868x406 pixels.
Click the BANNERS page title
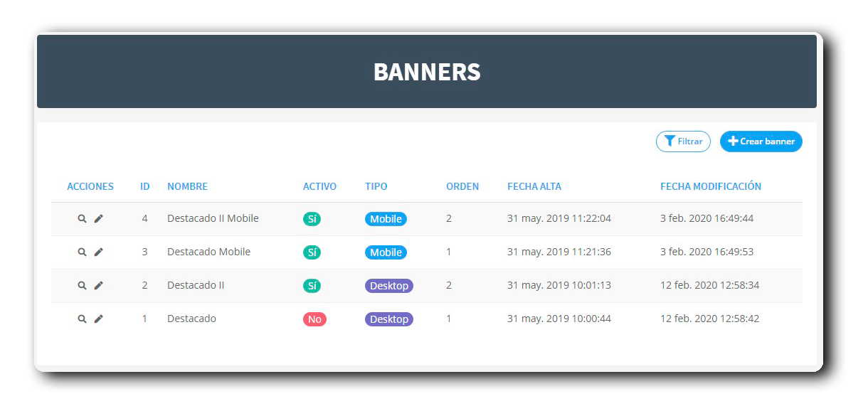(427, 72)
